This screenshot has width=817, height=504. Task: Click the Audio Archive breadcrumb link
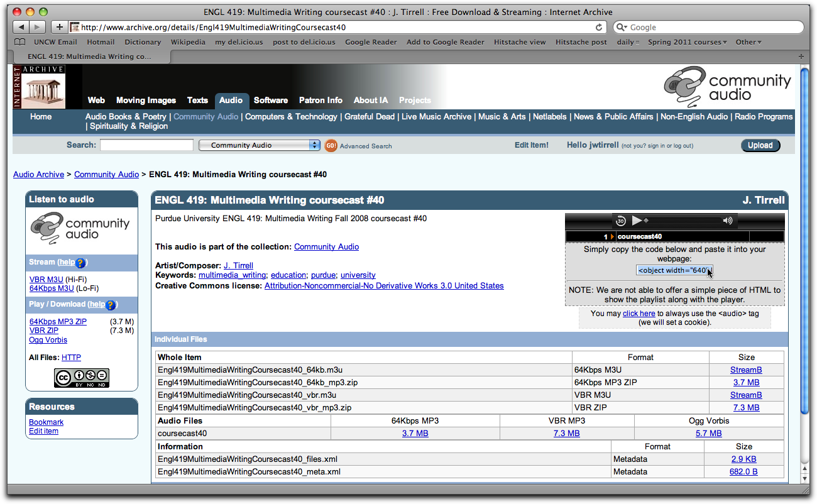pyautogui.click(x=38, y=174)
